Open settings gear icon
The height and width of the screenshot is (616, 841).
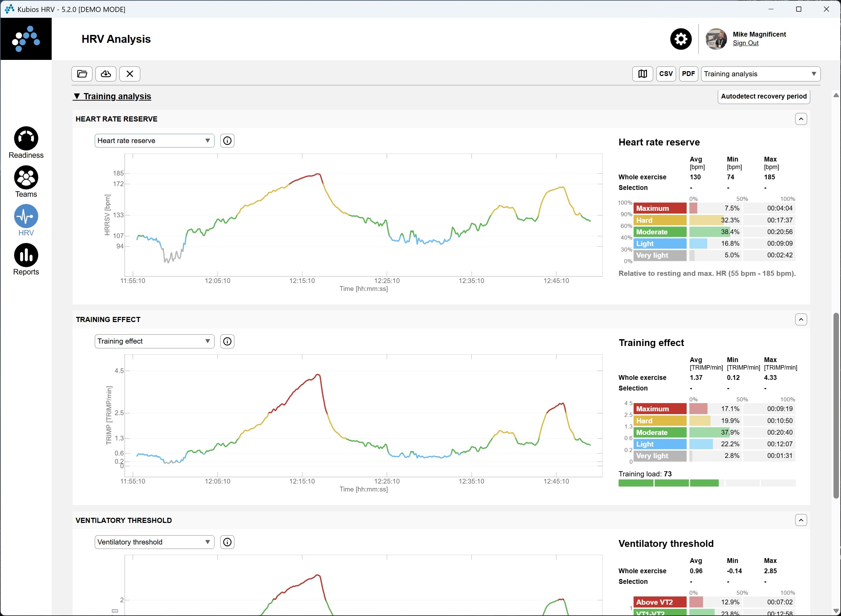[681, 39]
